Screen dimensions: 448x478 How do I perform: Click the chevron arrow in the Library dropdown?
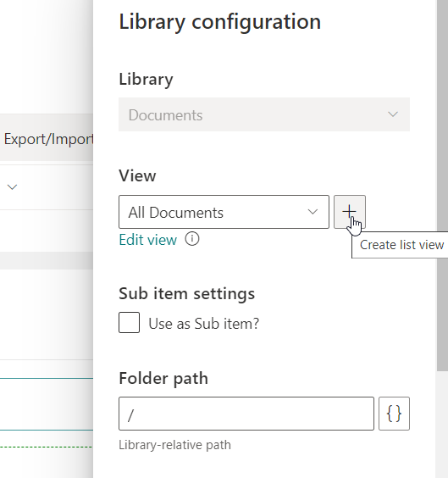coord(393,114)
